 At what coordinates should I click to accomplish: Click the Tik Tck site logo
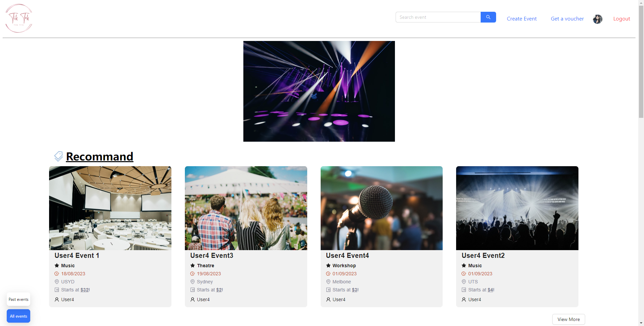click(18, 18)
